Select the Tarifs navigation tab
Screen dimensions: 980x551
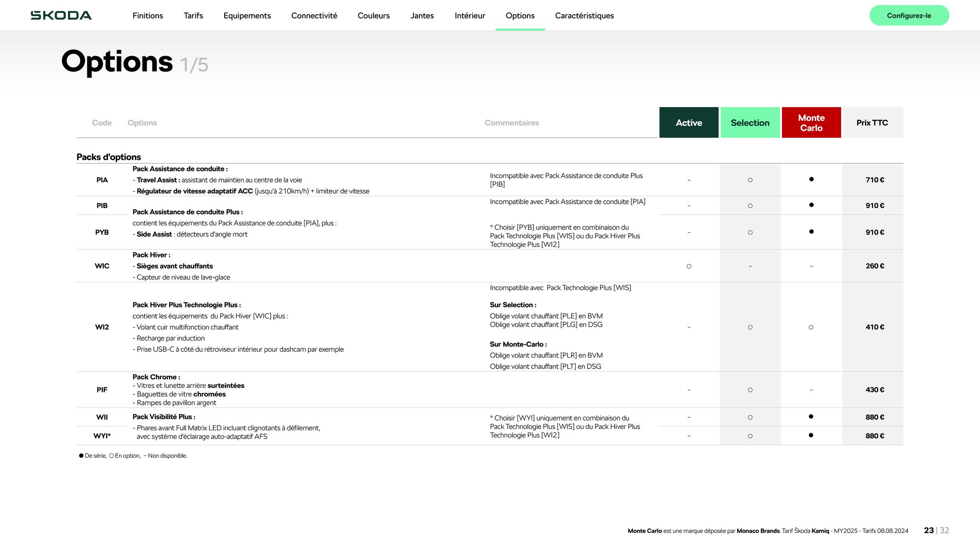pos(194,15)
